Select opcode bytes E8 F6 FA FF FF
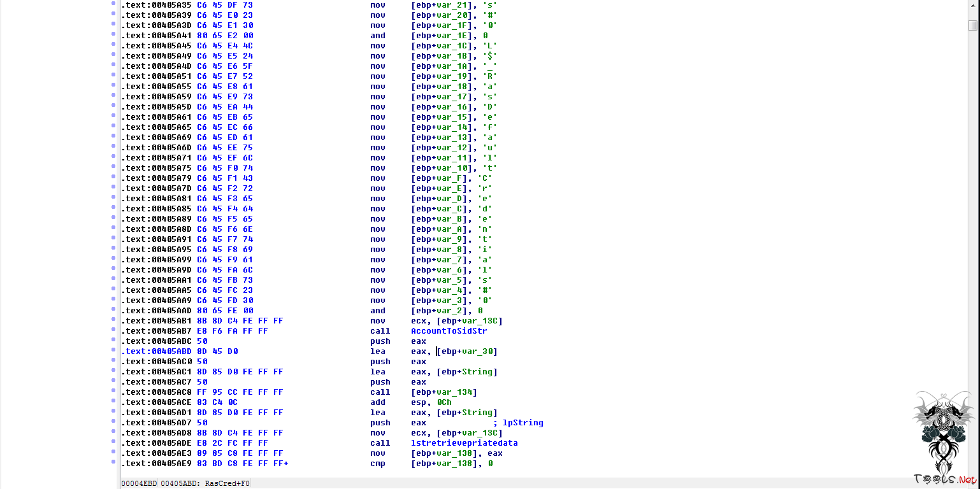 pyautogui.click(x=233, y=331)
